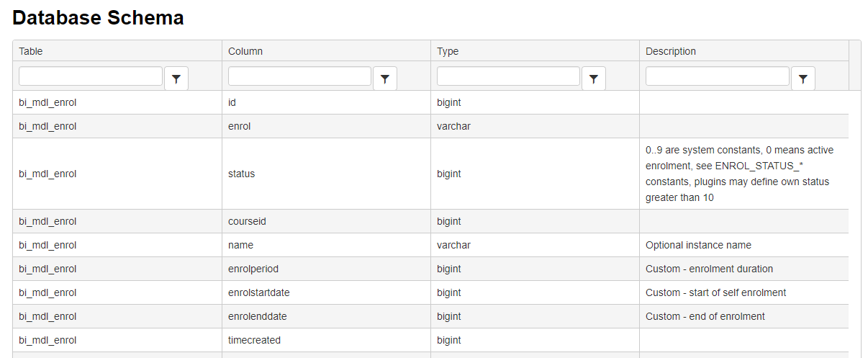
Task: Select the 'Custom - end of enrolment' cell
Action: [x=705, y=316]
